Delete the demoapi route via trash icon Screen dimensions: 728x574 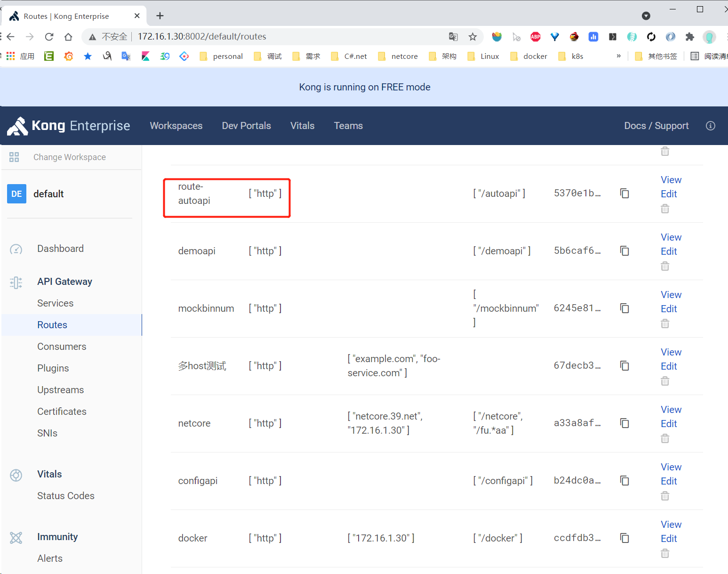(x=665, y=266)
